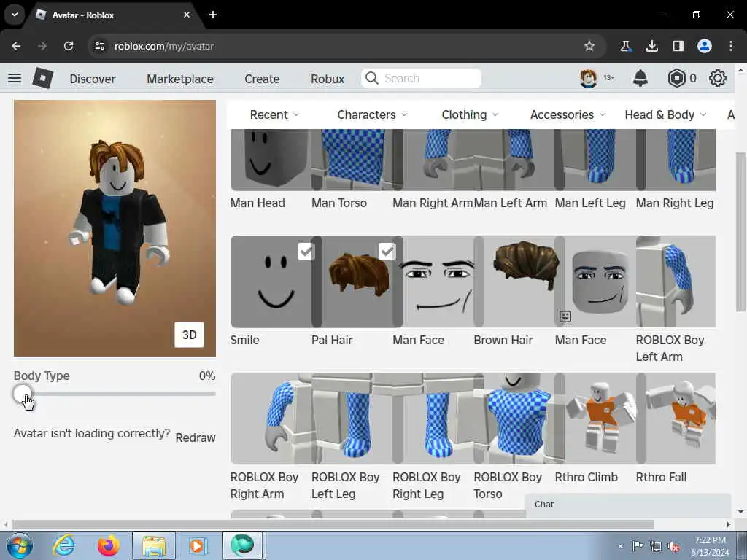This screenshot has width=747, height=560.
Task: Click the Man Torso item name link
Action: (339, 203)
